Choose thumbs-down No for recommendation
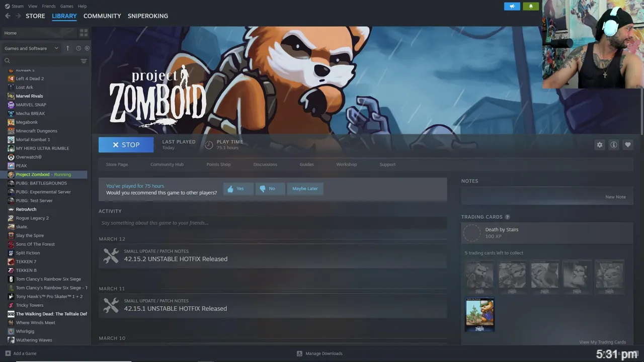 [x=270, y=189]
